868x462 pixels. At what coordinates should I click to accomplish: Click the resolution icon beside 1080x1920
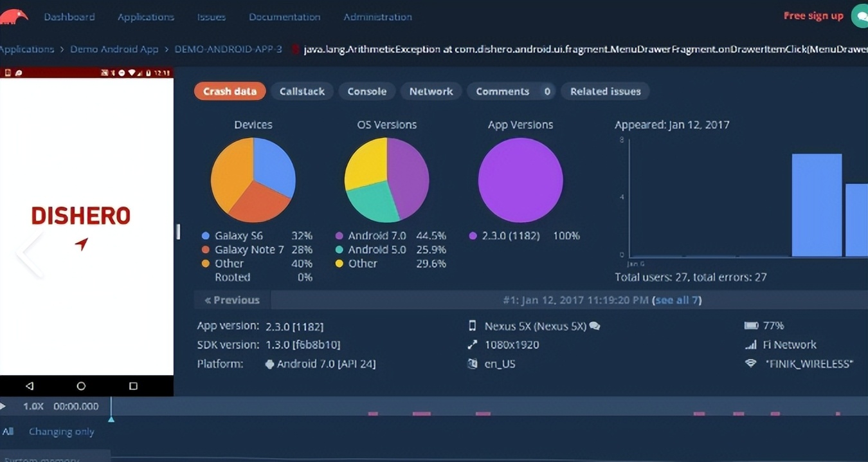pyautogui.click(x=473, y=345)
